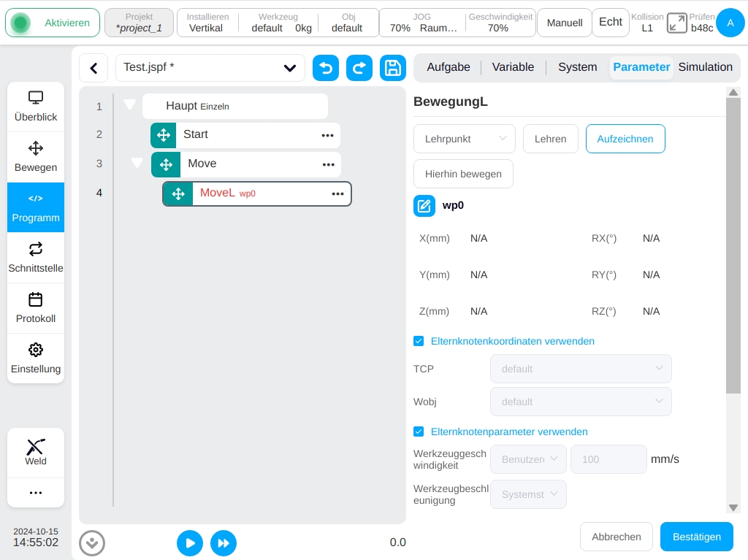Open the Schnittstelle interface page
The image size is (748, 560).
click(x=36, y=258)
